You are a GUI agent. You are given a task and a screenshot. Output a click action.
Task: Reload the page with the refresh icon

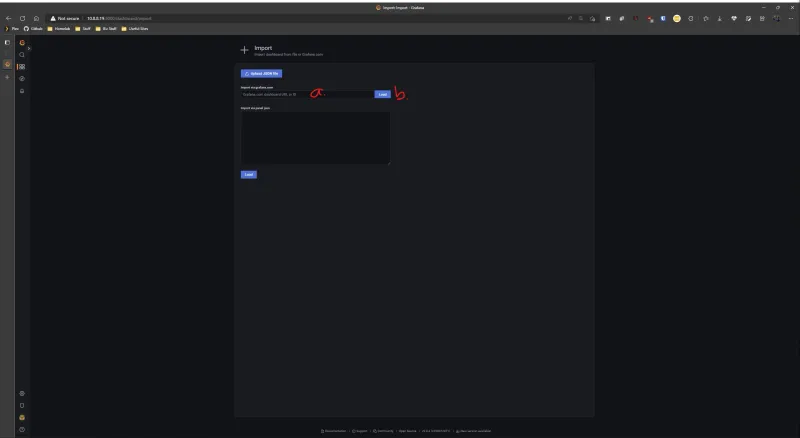(x=22, y=18)
